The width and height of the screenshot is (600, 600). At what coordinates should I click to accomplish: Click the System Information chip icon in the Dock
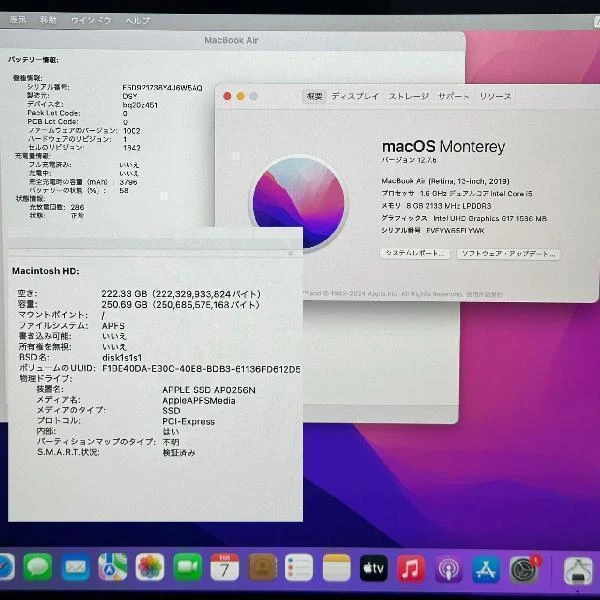pyautogui.click(x=579, y=571)
